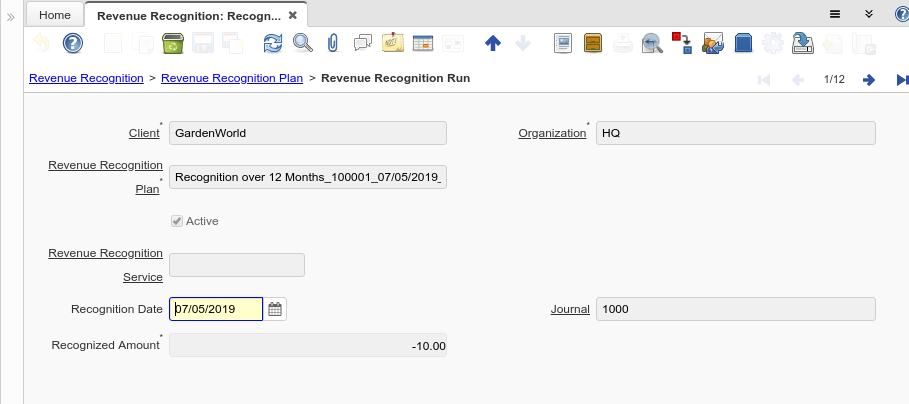The width and height of the screenshot is (909, 404).
Task: Open the Archive Viewer cabinet icon
Action: click(x=593, y=43)
